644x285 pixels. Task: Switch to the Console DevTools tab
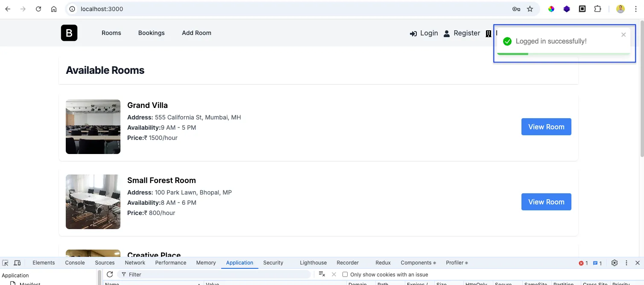pyautogui.click(x=75, y=263)
